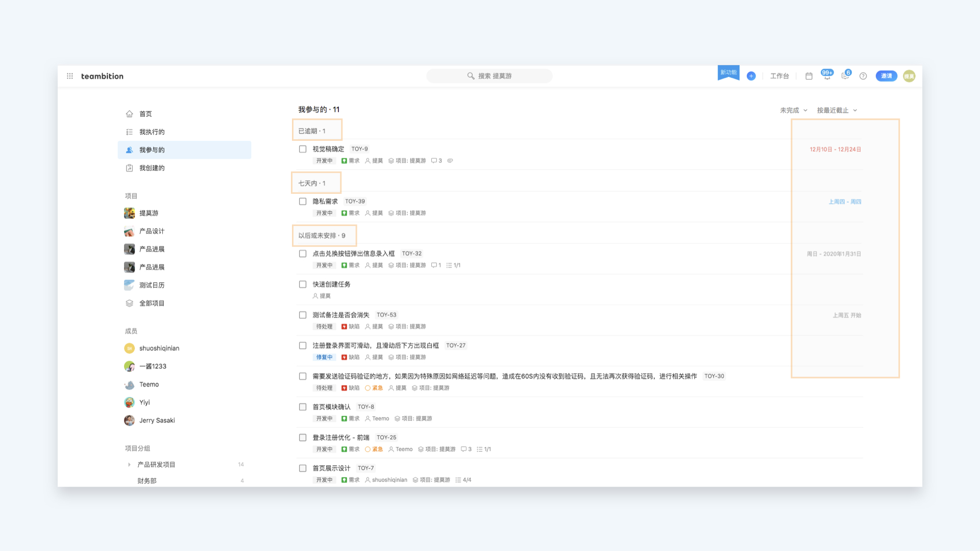The height and width of the screenshot is (551, 980).
Task: Open 开发中 status on 隐私需求
Action: [324, 213]
